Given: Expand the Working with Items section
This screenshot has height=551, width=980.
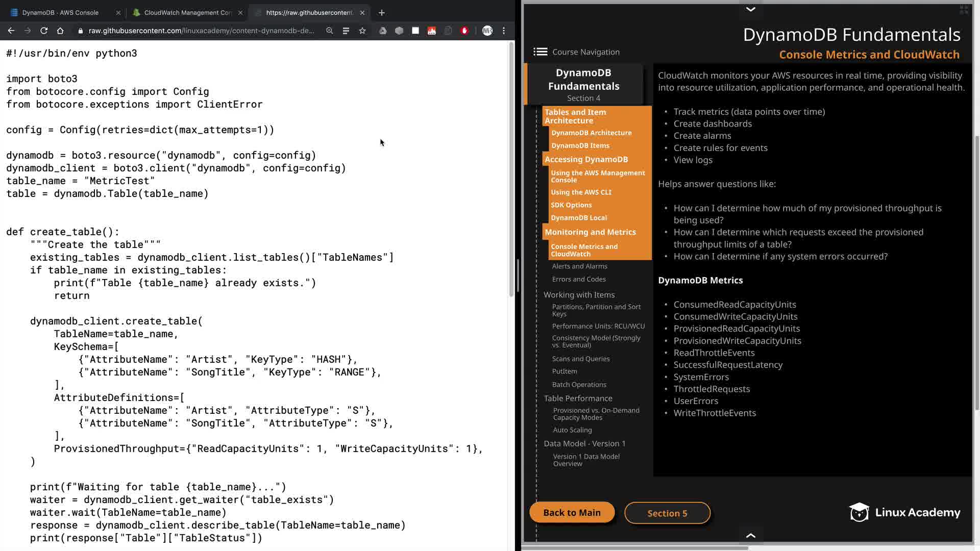Looking at the screenshot, I should tap(579, 295).
